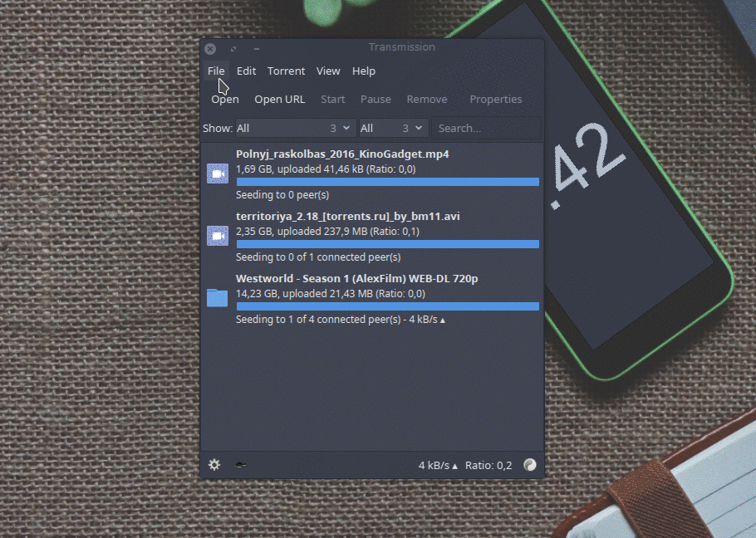Maximize the Transmission window
756x538 pixels.
click(x=233, y=49)
